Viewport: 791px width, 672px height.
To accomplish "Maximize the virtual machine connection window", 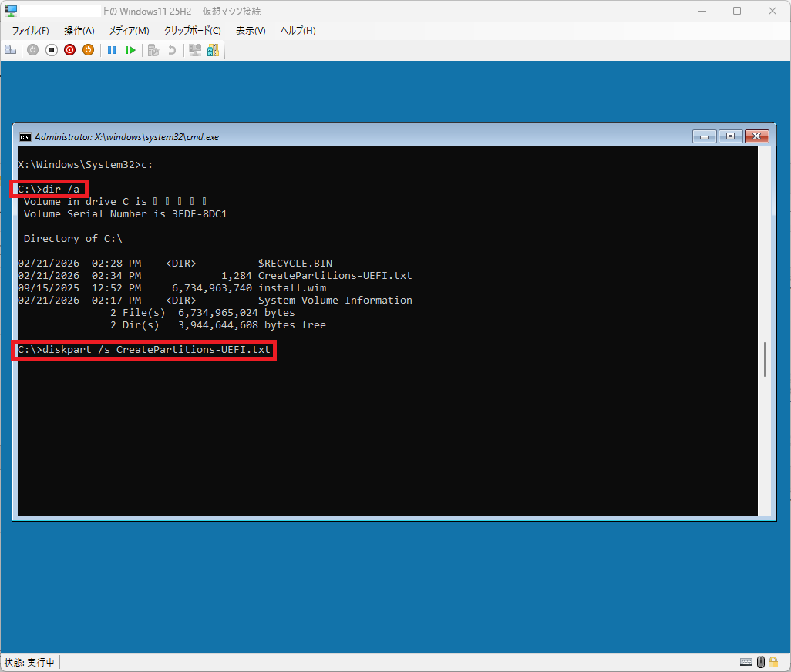I will click(737, 11).
